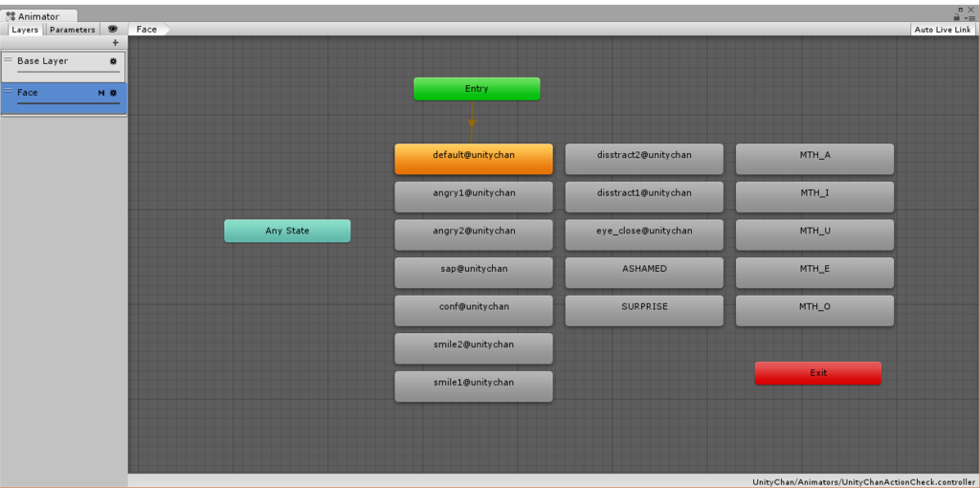Close the Animator window
980x488 pixels.
click(972, 10)
